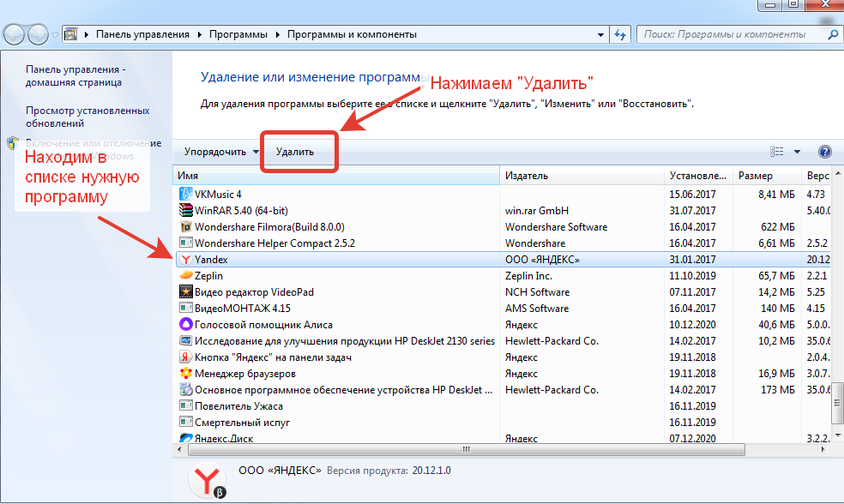Open the recent pages dropdown beside Forward
The width and height of the screenshot is (844, 504).
55,35
